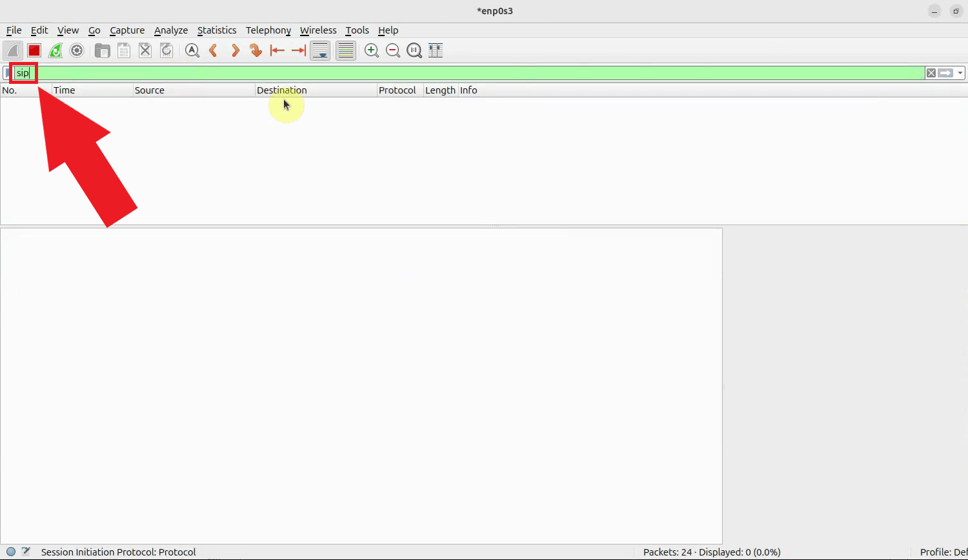
Task: Zoom out the packet text
Action: (392, 50)
